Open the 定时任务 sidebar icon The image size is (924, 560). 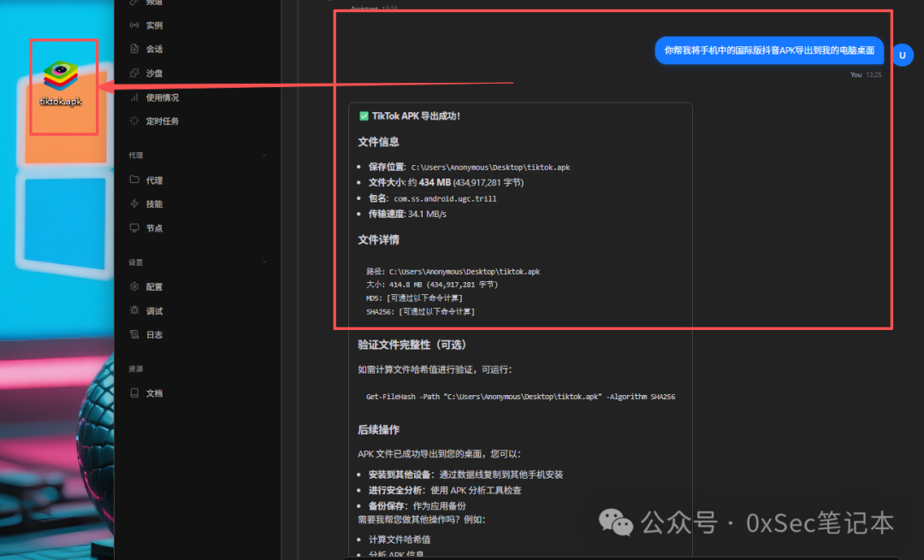pos(134,121)
